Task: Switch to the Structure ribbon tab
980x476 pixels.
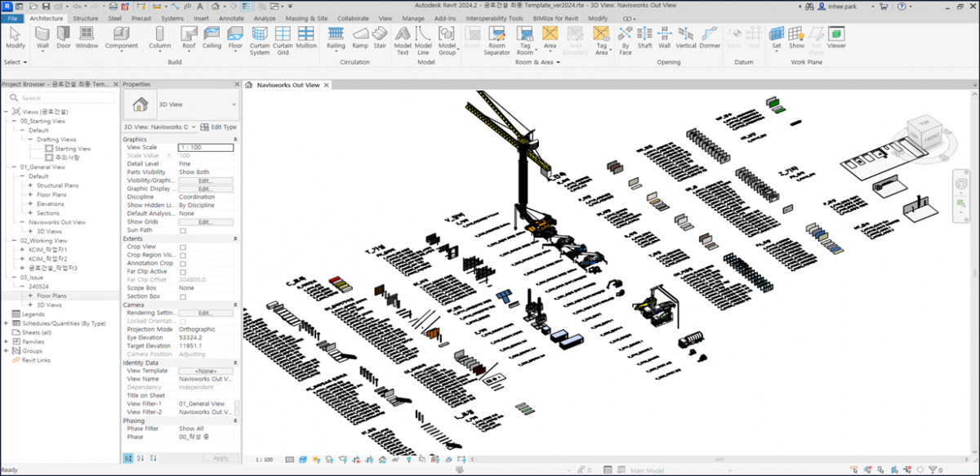Action: (x=85, y=18)
